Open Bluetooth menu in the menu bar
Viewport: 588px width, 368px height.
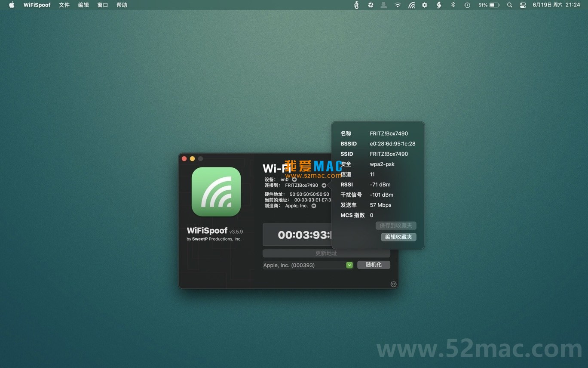[x=453, y=5]
